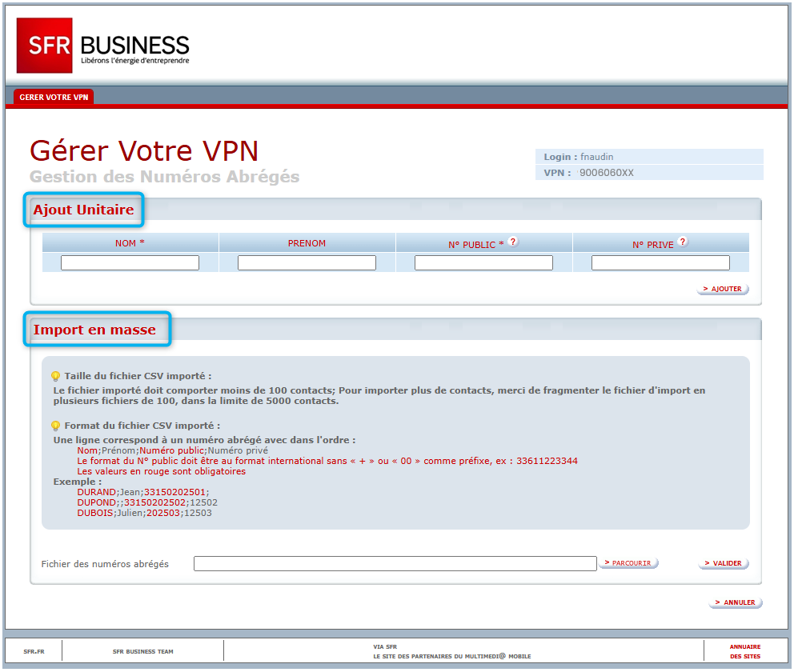Select the Ajout Unitaire section heading
Image resolution: width=794 pixels, height=672 pixels.
pos(83,210)
